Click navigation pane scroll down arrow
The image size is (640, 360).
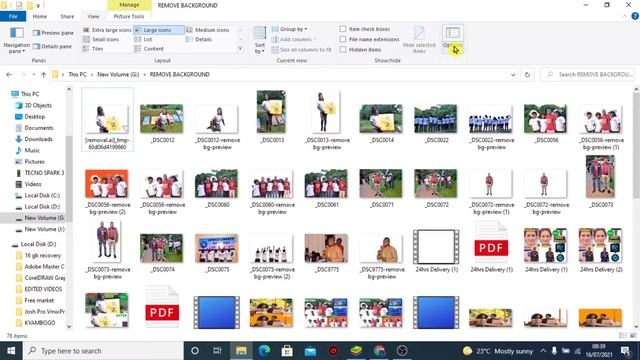click(69, 326)
